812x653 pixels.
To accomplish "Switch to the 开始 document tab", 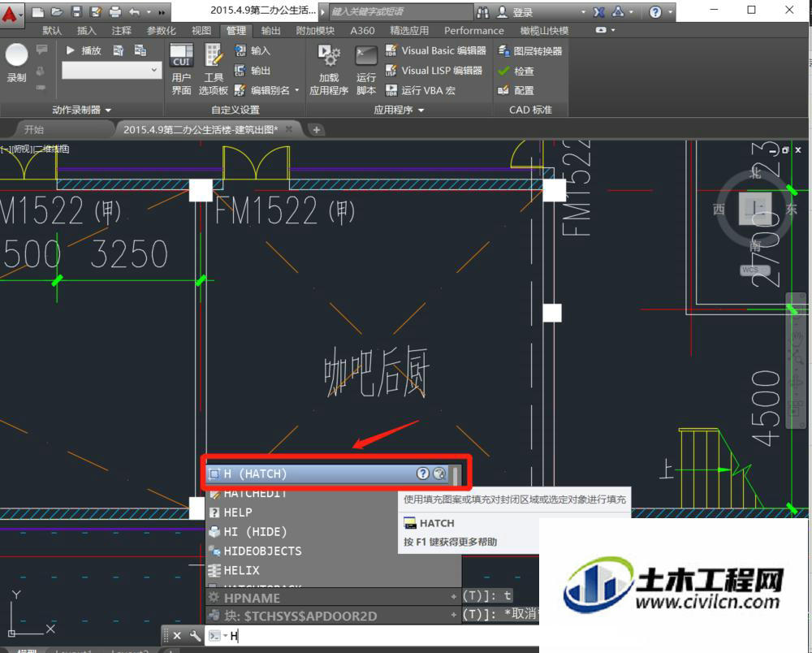I will click(x=34, y=129).
